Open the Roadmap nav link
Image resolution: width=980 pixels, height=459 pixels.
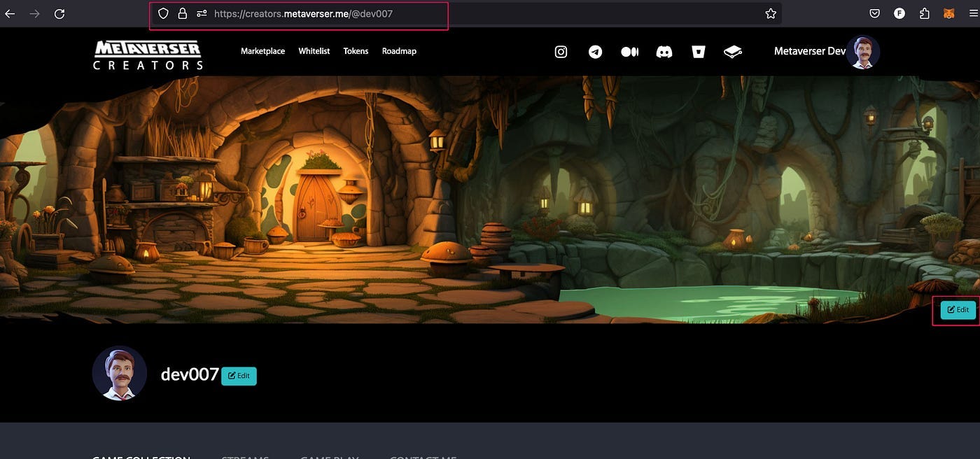[399, 51]
